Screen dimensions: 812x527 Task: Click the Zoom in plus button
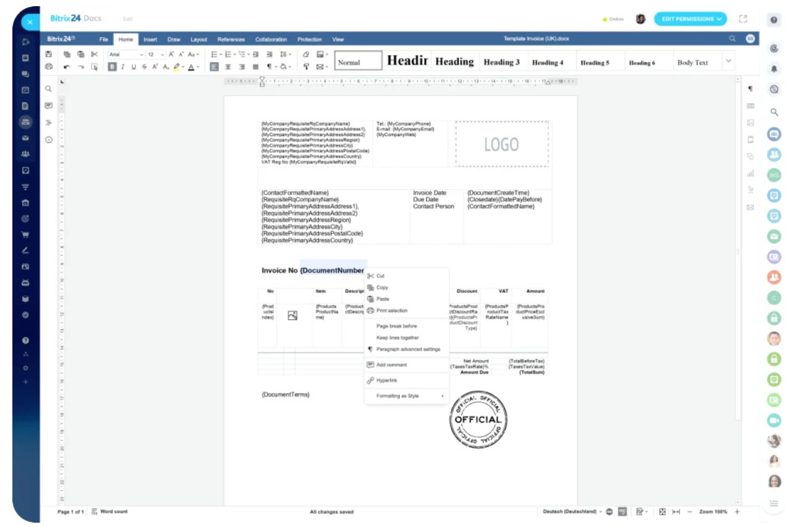coord(737,512)
